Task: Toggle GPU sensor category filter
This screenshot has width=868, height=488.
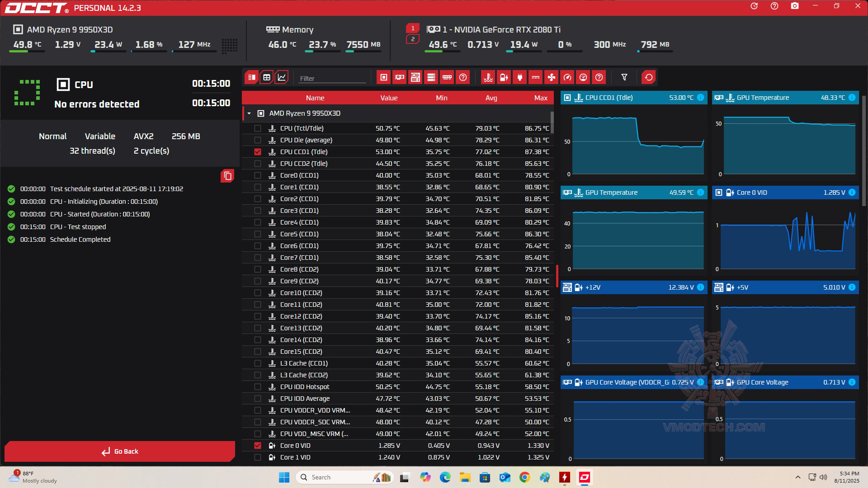Action: 400,77
